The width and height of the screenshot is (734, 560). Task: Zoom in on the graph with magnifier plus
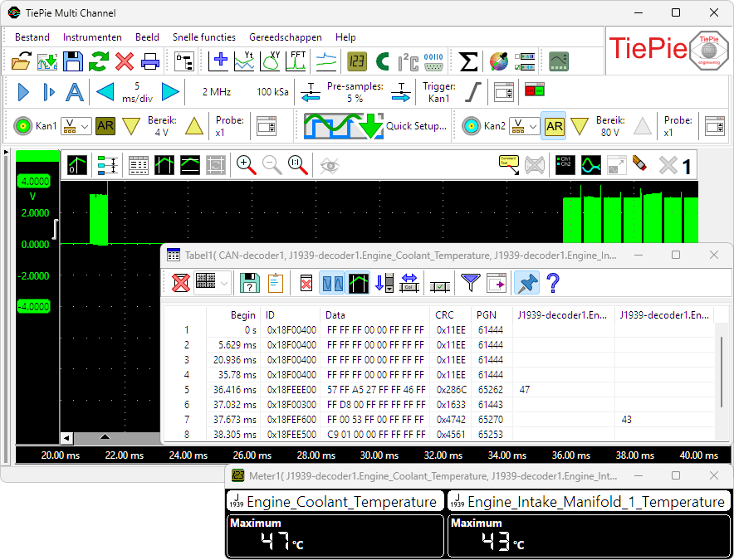click(247, 165)
